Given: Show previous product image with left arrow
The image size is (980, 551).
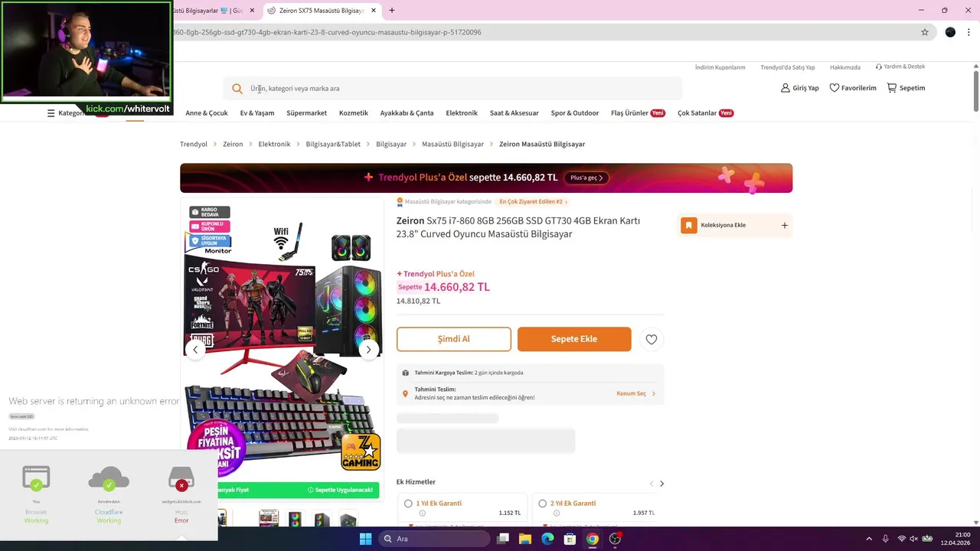Looking at the screenshot, I should (x=195, y=350).
